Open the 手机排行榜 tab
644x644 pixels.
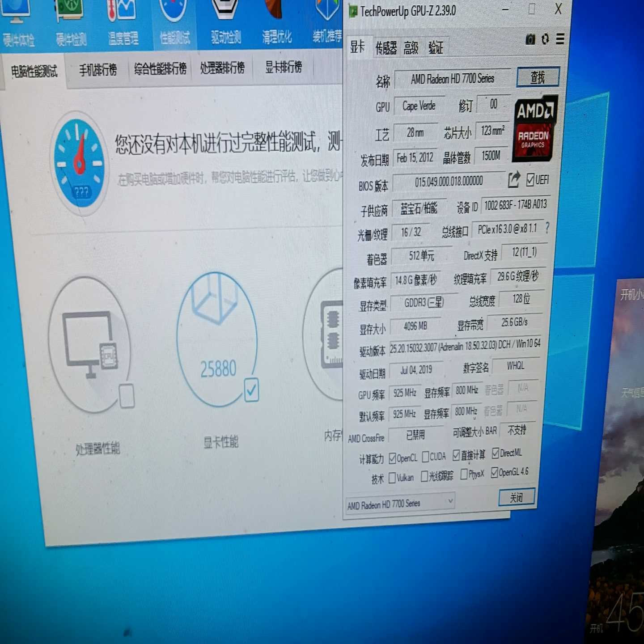(x=98, y=70)
